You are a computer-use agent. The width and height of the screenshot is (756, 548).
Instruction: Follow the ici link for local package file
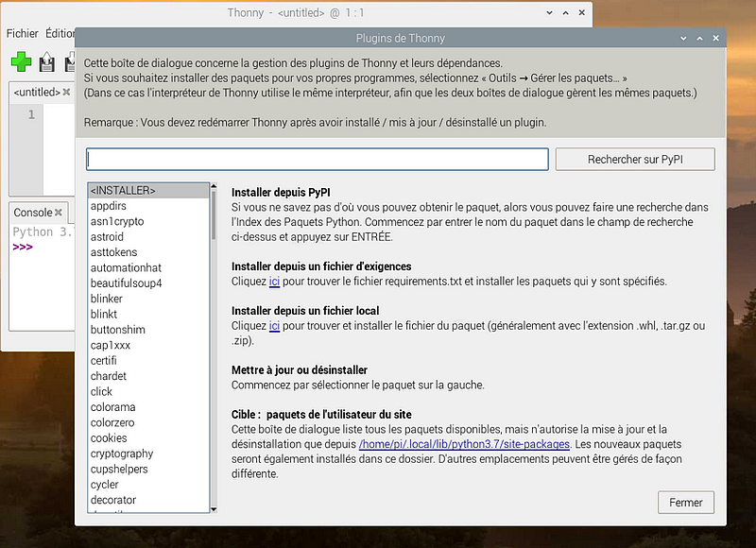(x=274, y=325)
